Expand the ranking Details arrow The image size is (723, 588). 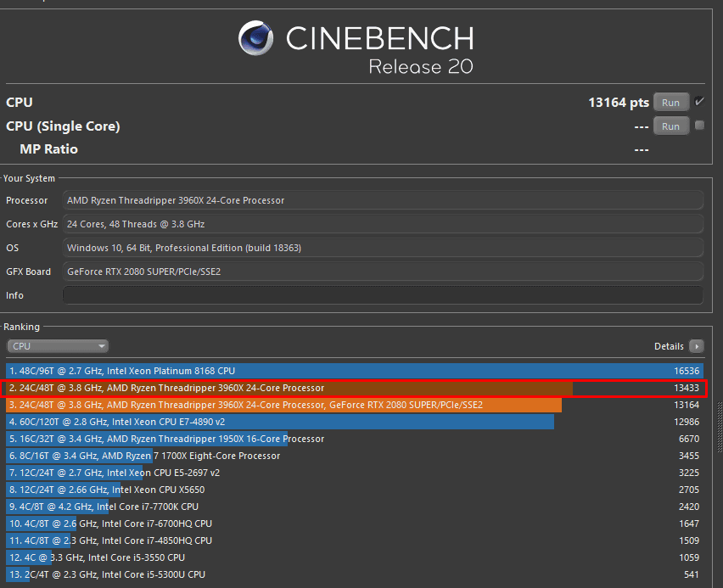point(696,346)
